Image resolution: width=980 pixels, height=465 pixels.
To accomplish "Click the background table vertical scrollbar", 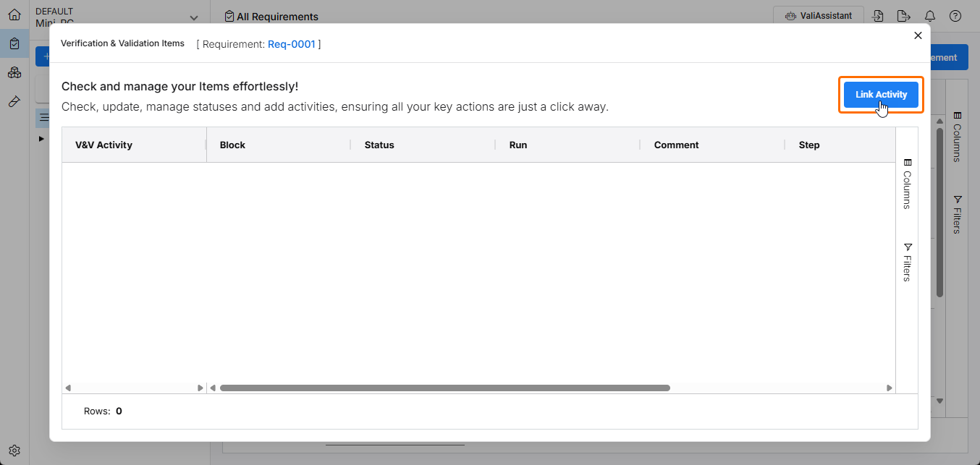I will (x=939, y=213).
